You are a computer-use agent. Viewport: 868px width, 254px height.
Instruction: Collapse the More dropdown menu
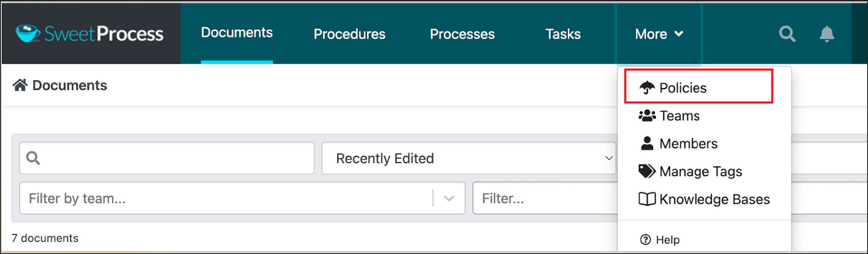coord(659,34)
